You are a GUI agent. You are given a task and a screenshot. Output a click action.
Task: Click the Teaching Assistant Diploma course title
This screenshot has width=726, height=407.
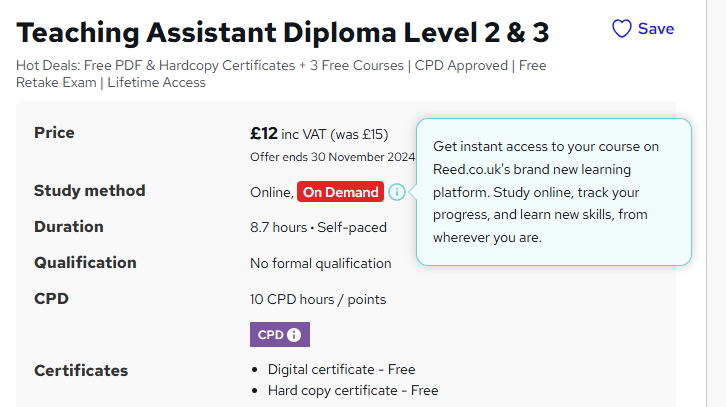coord(283,33)
